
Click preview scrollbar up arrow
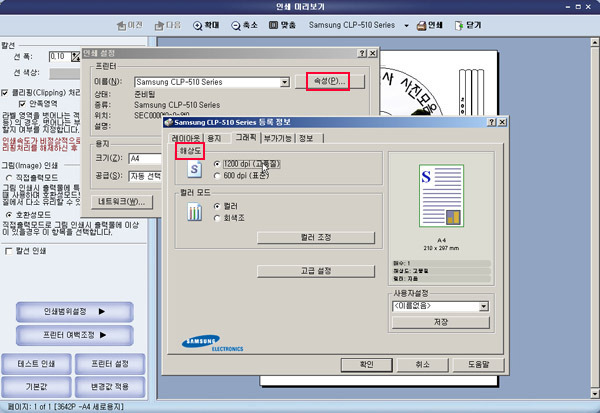click(x=595, y=42)
